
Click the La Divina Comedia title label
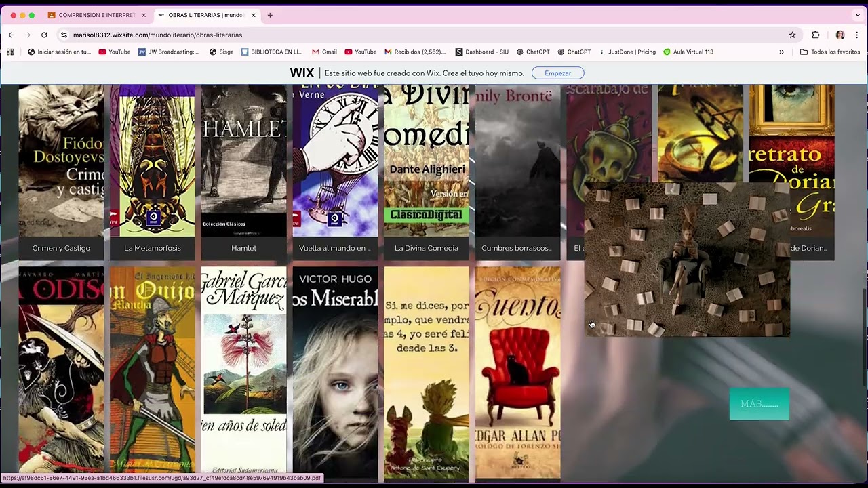point(427,248)
